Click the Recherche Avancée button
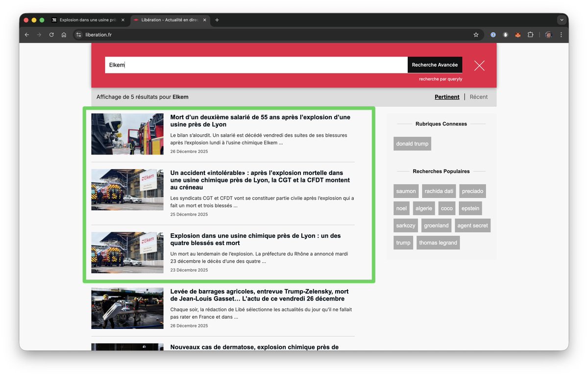This screenshot has height=376, width=588. pyautogui.click(x=435, y=65)
